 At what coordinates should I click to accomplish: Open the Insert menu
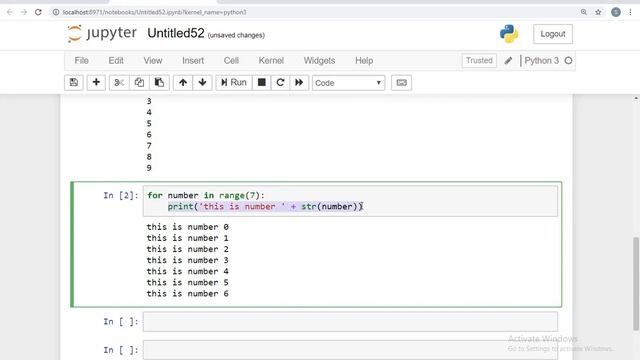click(193, 60)
